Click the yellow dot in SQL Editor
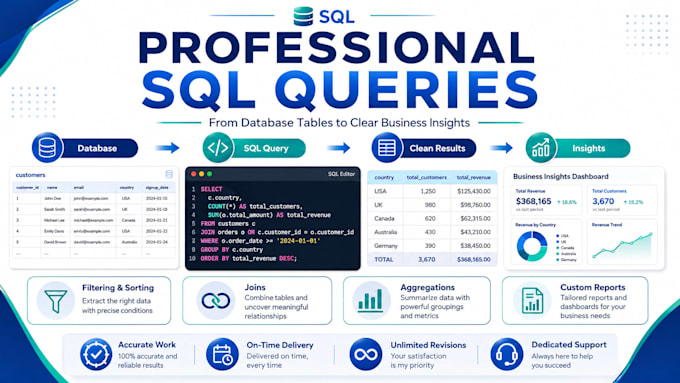 pos(201,174)
